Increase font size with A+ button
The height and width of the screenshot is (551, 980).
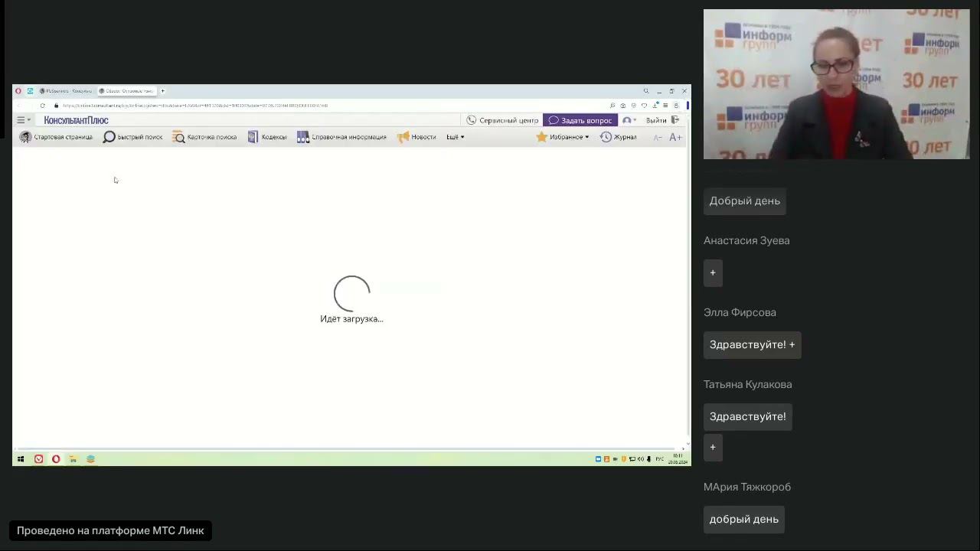675,137
